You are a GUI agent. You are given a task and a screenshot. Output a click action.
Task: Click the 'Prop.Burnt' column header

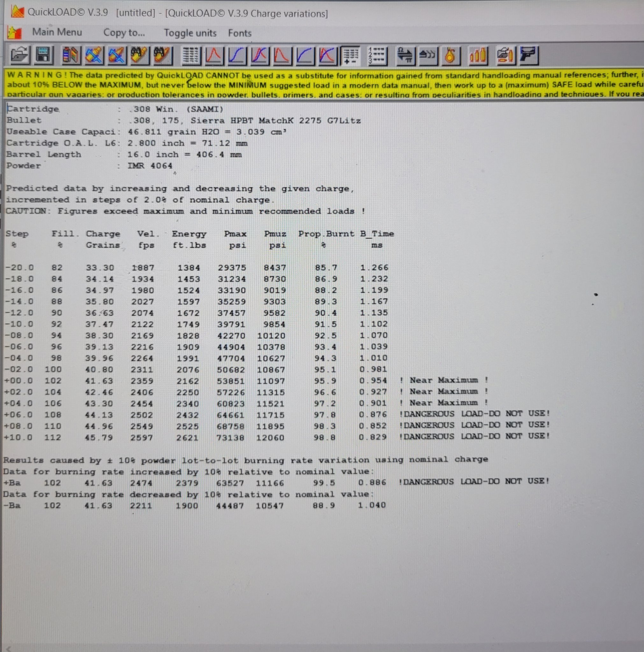(326, 234)
